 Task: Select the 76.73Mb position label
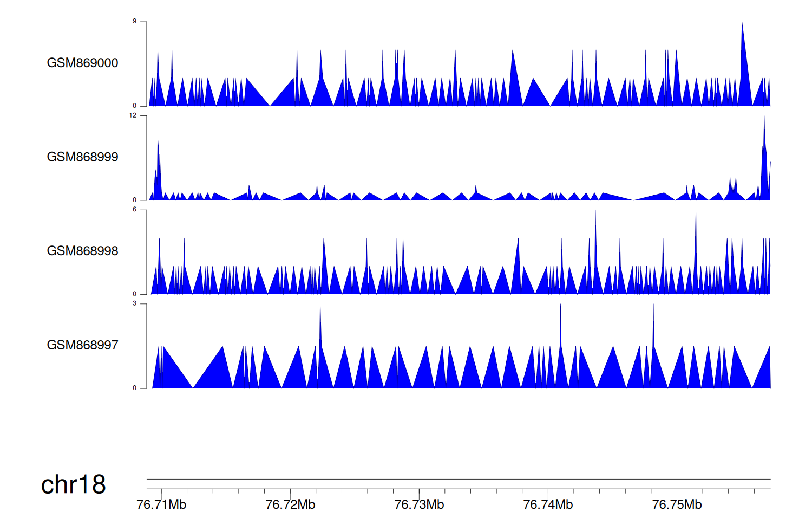click(x=419, y=505)
